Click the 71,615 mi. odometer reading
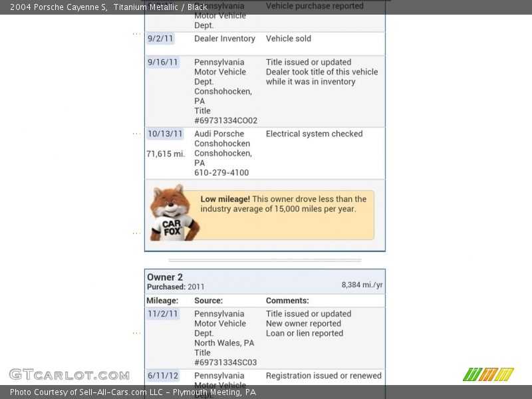This screenshot has height=399, width=532. (x=166, y=154)
